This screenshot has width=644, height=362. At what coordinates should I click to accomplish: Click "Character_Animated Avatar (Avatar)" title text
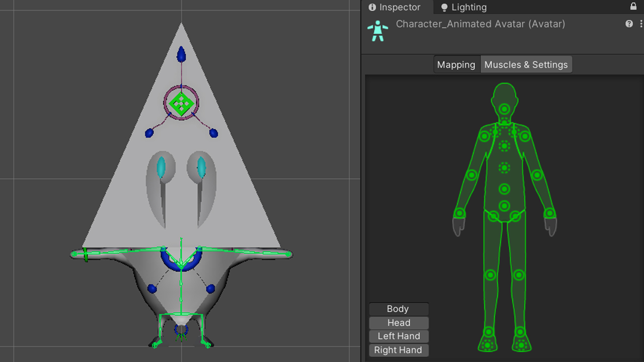click(480, 24)
